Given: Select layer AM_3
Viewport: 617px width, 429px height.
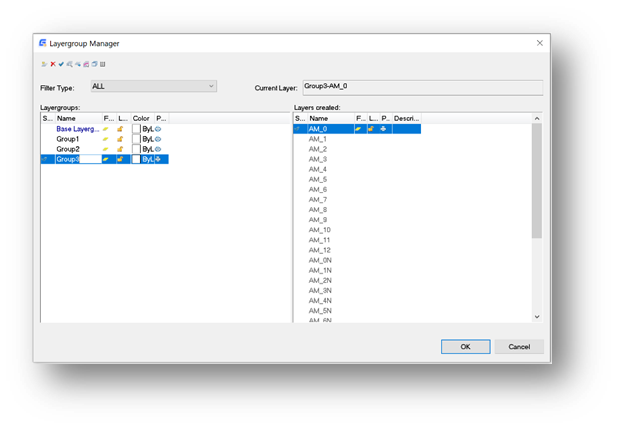Looking at the screenshot, I should pyautogui.click(x=318, y=159).
